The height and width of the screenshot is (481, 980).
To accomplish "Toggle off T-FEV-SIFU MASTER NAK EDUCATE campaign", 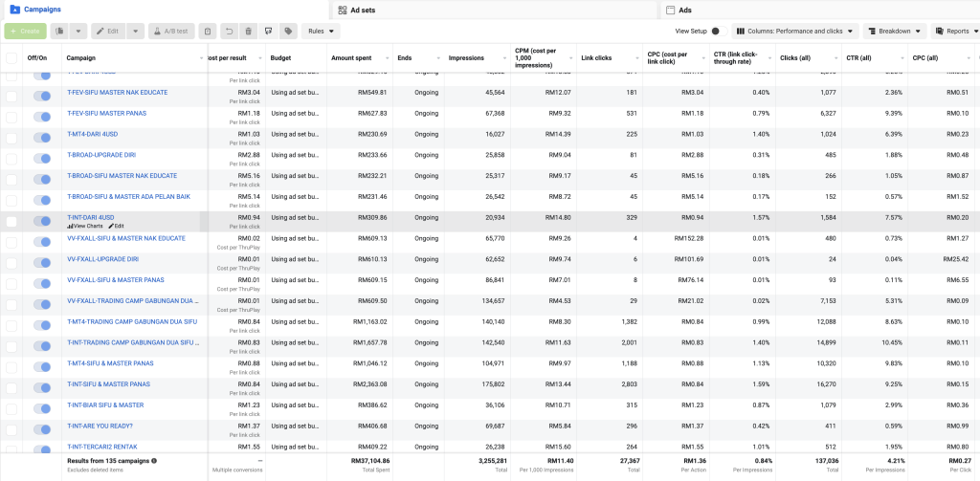I will tap(42, 96).
